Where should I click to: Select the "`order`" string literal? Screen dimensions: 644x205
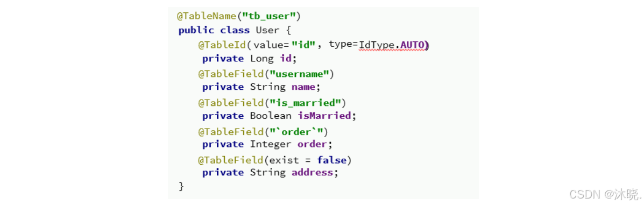point(296,131)
